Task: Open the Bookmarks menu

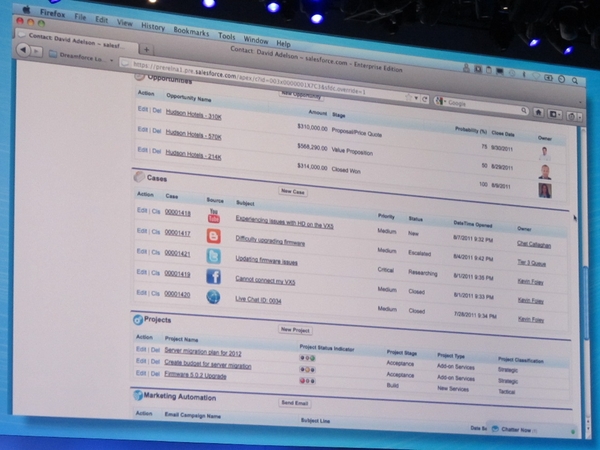Action: tap(191, 32)
